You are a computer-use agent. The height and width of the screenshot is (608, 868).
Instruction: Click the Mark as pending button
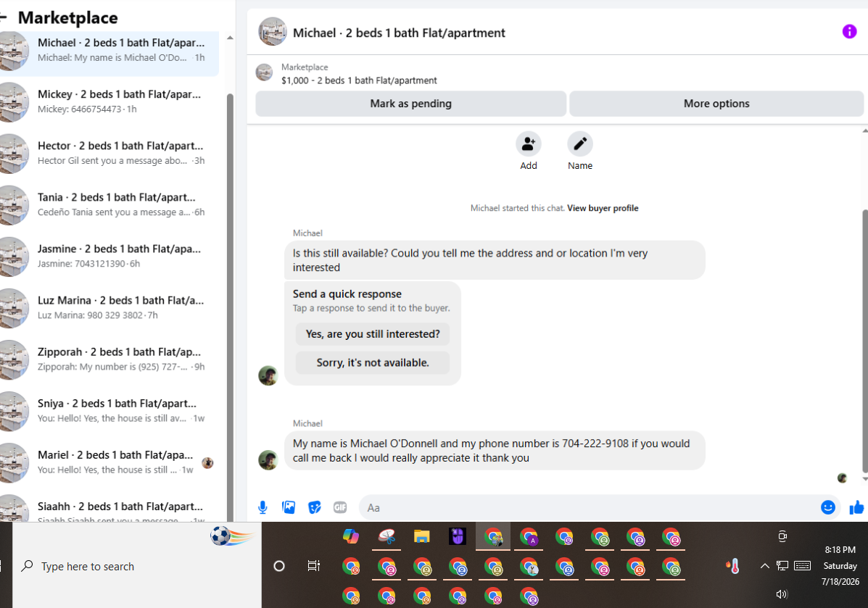pyautogui.click(x=410, y=104)
